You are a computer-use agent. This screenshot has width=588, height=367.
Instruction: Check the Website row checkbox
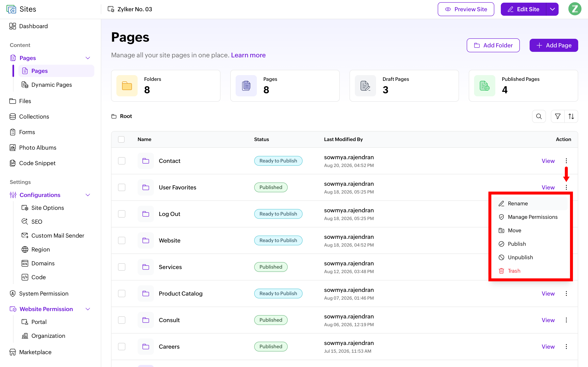point(122,240)
